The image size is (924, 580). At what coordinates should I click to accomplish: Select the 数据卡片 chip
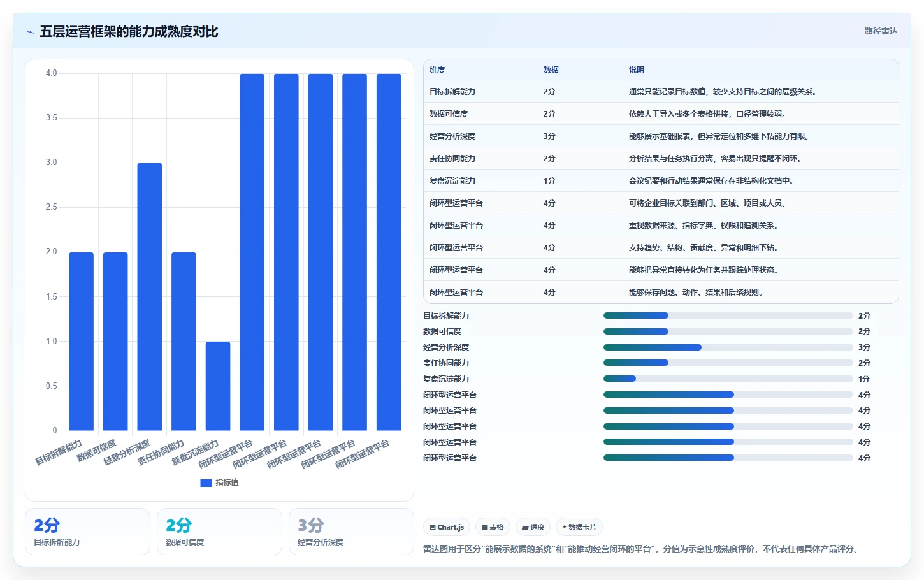(x=579, y=527)
